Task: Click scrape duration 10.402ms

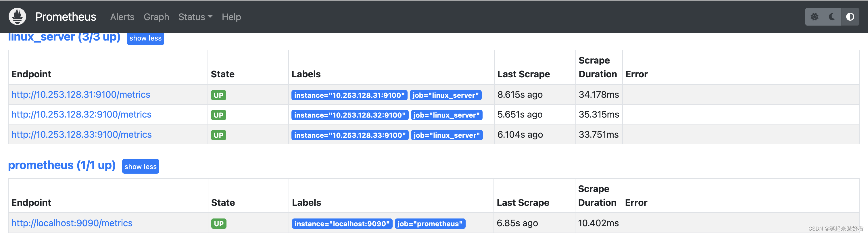Action: tap(598, 223)
